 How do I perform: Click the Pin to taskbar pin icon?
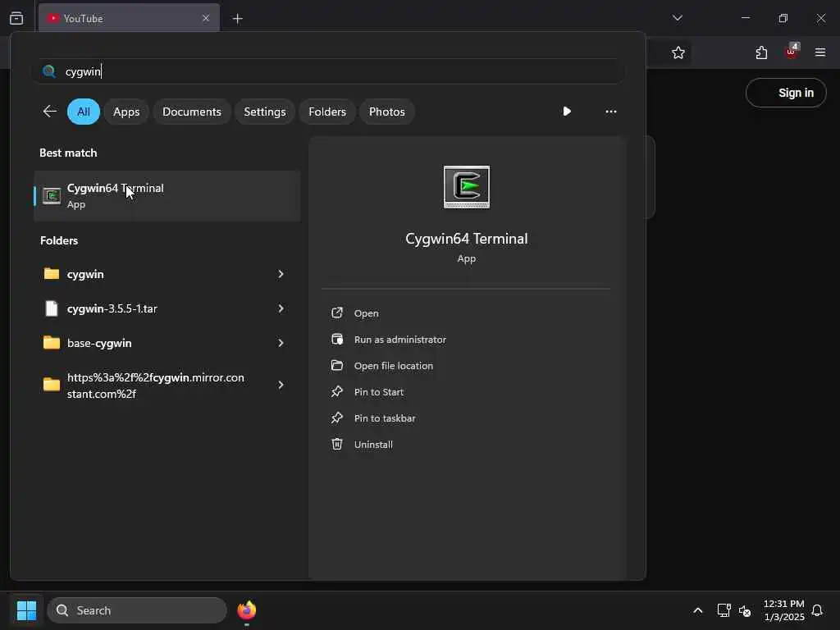pyautogui.click(x=337, y=418)
